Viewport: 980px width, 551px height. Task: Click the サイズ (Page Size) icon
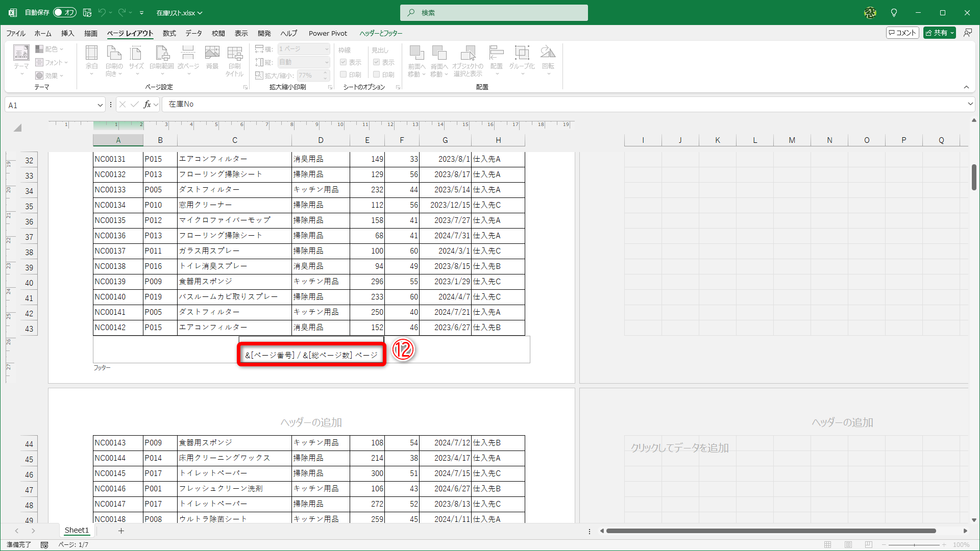[x=136, y=59]
